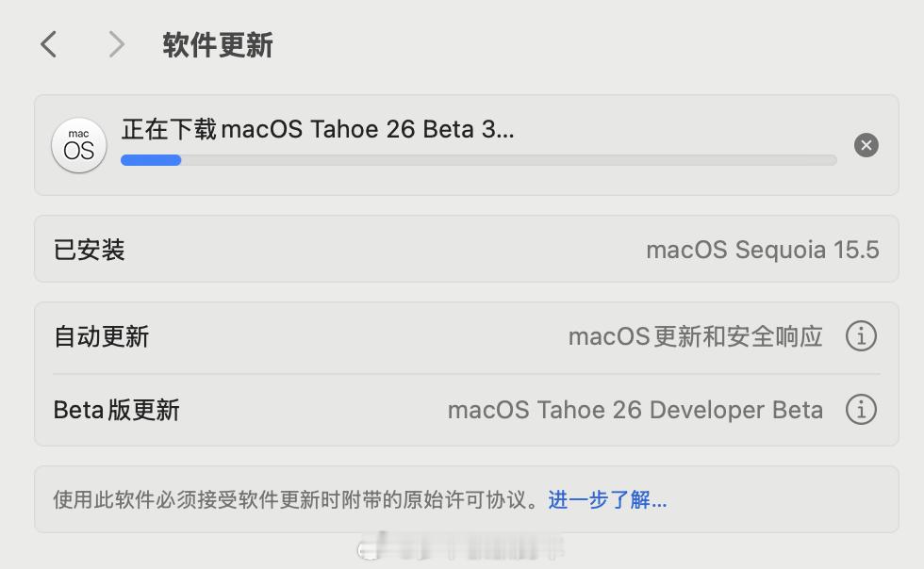Screen dimensions: 924x569
Task: Click macOS Tahoe 26 Developer Beta value
Action: 635,410
